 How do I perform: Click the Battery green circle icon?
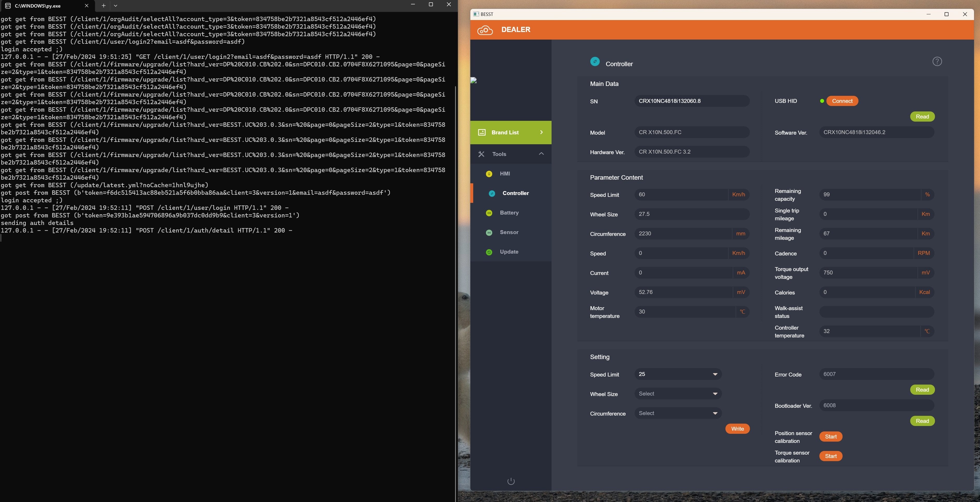[x=489, y=213]
